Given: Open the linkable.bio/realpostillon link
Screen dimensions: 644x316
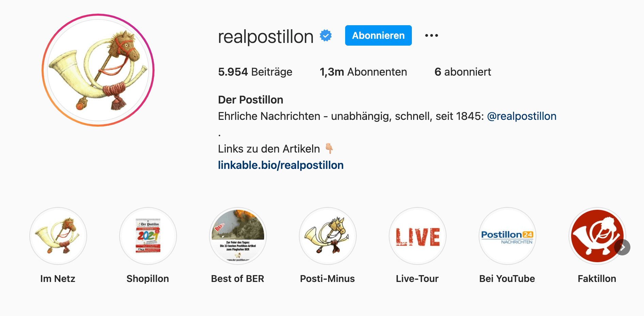Looking at the screenshot, I should [280, 165].
